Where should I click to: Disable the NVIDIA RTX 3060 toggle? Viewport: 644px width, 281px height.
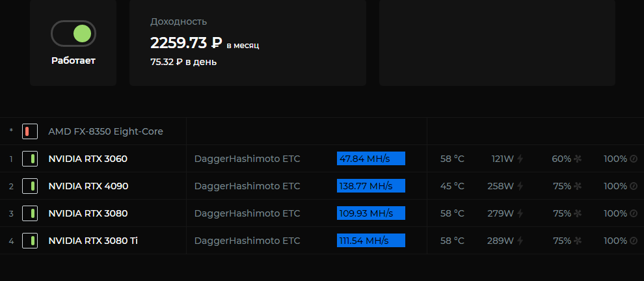tap(30, 159)
